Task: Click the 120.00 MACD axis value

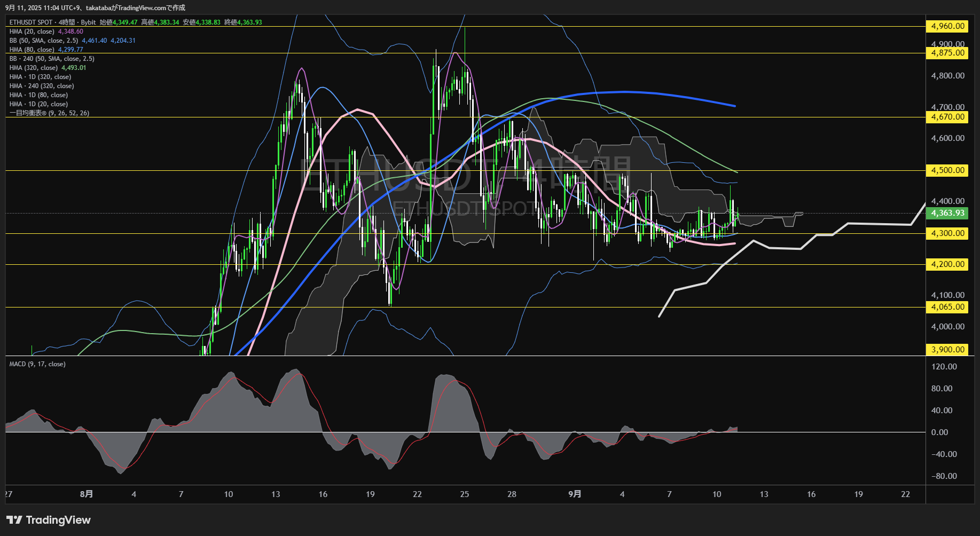Action: (x=944, y=367)
